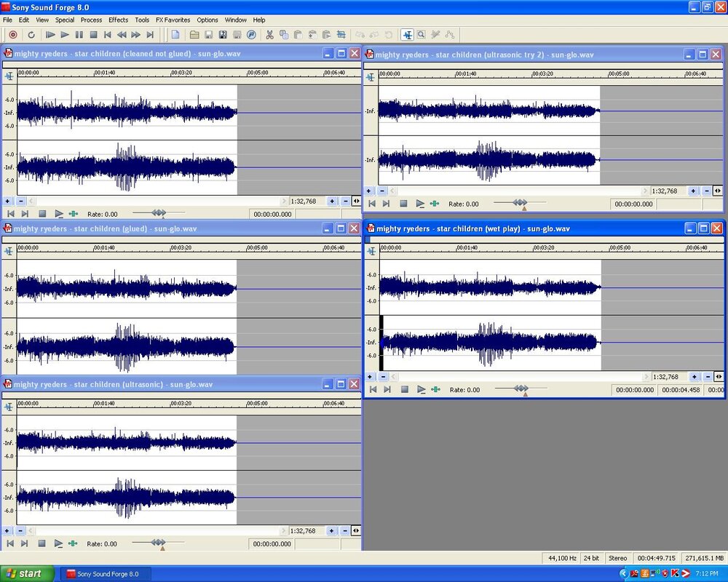This screenshot has height=582, width=728.
Task: Click the Copy icon in the toolbar
Action: point(284,35)
